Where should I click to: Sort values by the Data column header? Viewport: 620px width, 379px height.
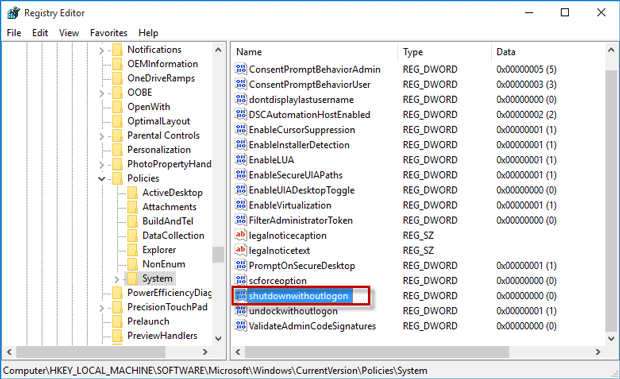[548, 52]
